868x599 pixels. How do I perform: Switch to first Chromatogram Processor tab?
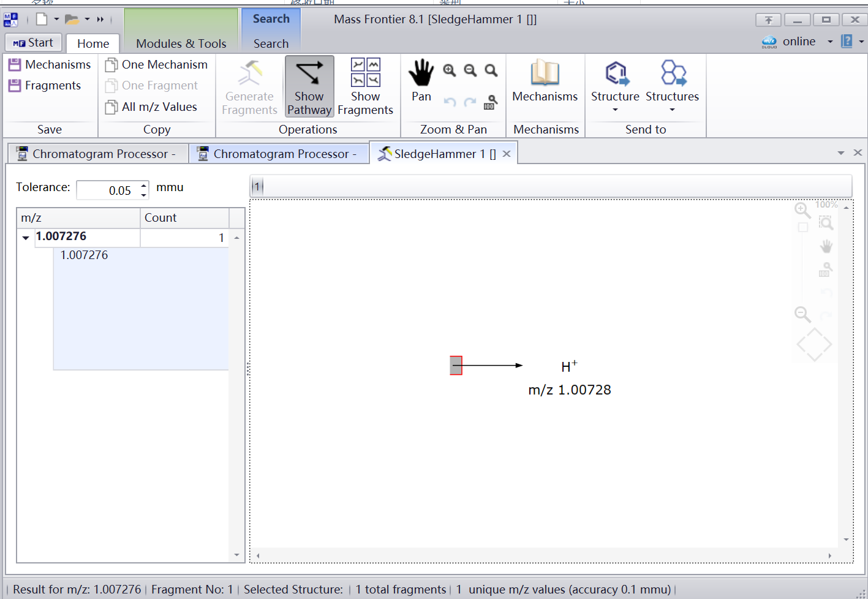click(x=99, y=154)
